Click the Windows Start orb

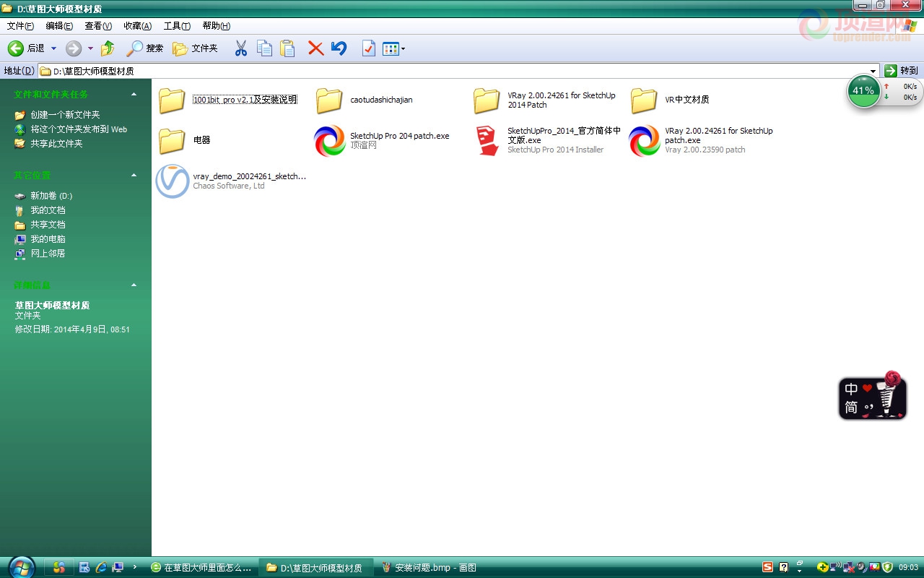point(22,567)
